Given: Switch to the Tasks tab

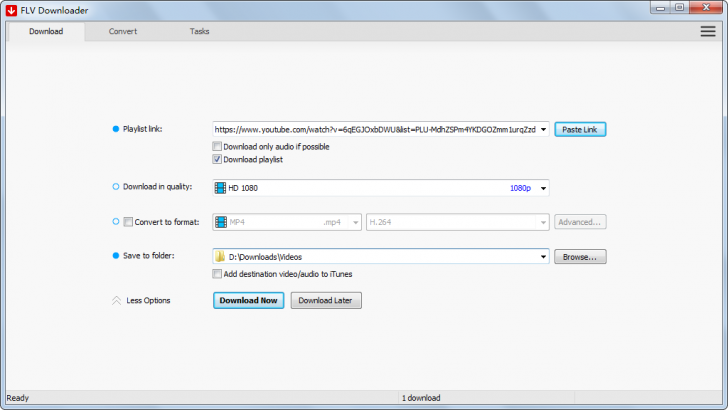Looking at the screenshot, I should click(199, 31).
